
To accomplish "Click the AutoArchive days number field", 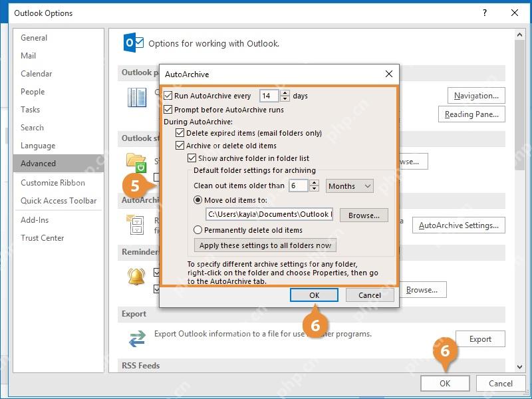I will point(269,96).
